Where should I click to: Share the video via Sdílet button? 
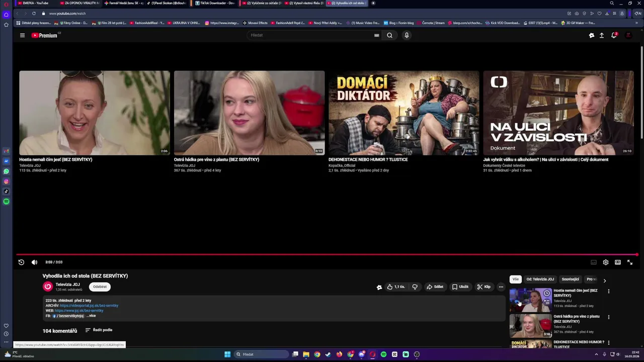pyautogui.click(x=435, y=287)
